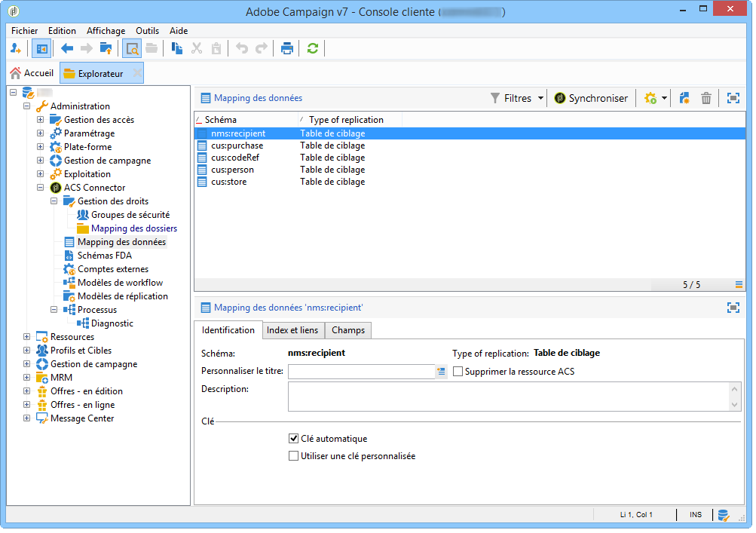This screenshot has height=533, width=756.
Task: Switch to the Accueil tab
Action: point(32,73)
